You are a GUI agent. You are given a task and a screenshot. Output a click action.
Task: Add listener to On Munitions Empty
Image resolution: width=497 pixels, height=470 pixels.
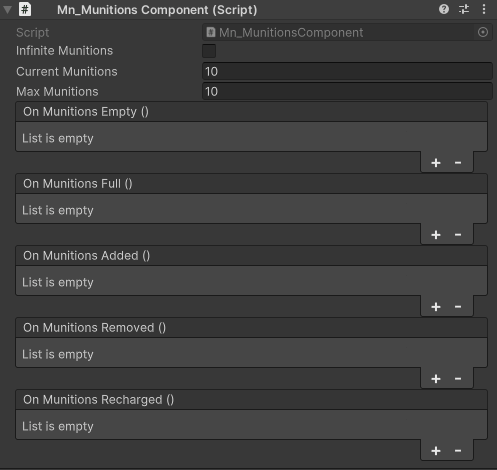[436, 163]
